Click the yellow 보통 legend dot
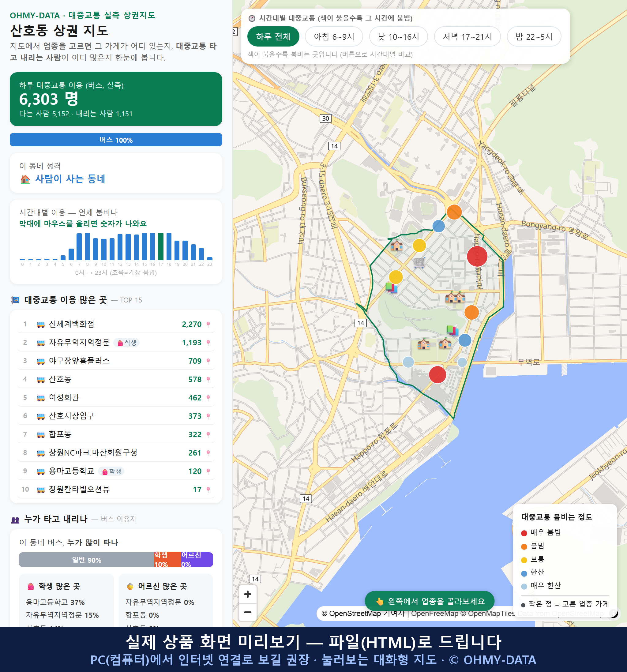The image size is (627, 672). [524, 560]
